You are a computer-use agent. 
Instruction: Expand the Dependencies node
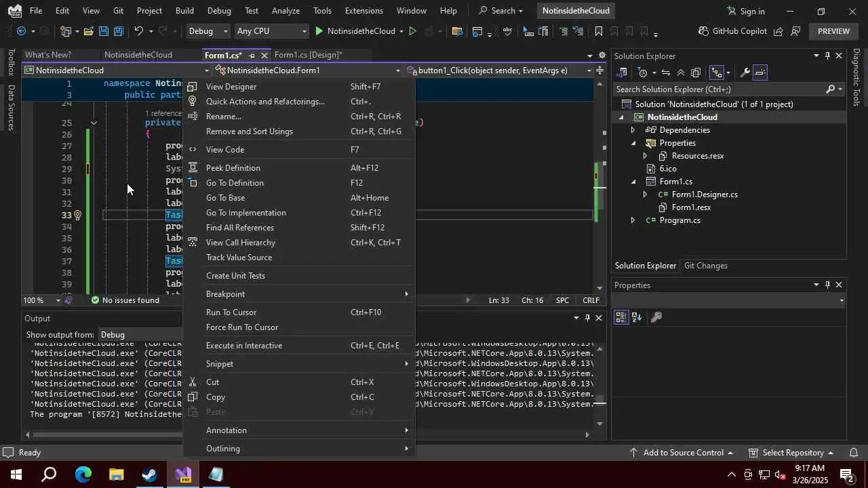pyautogui.click(x=633, y=130)
